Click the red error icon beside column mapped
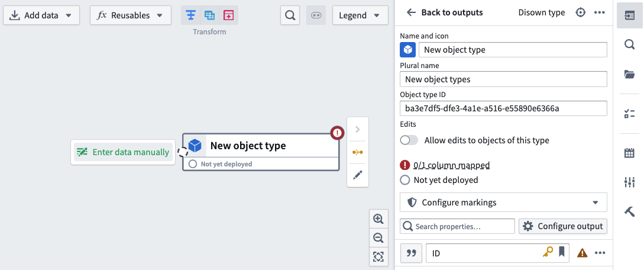The width and height of the screenshot is (644, 270). pyautogui.click(x=405, y=165)
